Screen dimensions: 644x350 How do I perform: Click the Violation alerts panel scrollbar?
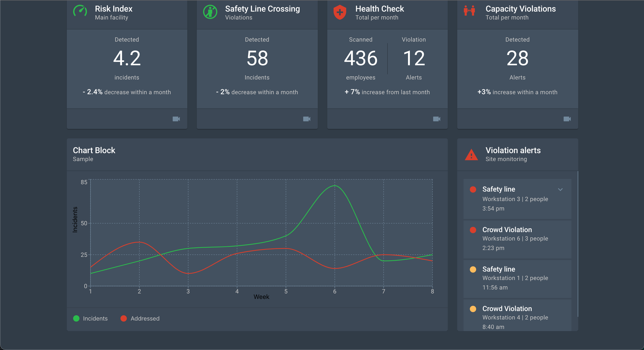(578, 243)
